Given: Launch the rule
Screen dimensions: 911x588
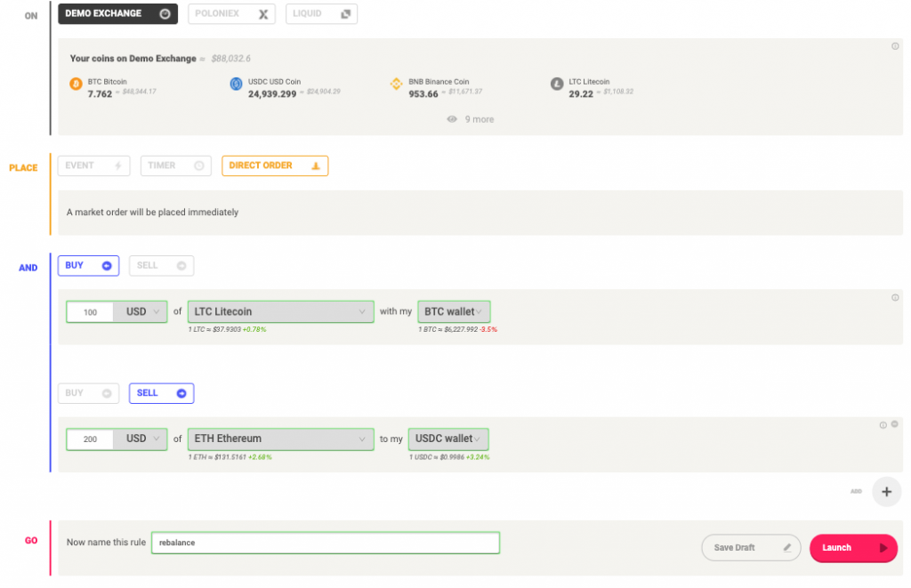Looking at the screenshot, I should point(853,548).
